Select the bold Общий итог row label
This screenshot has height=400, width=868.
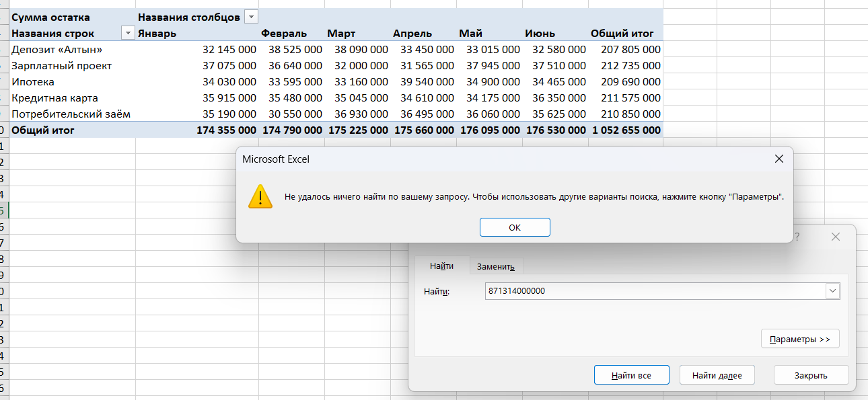coord(73,130)
